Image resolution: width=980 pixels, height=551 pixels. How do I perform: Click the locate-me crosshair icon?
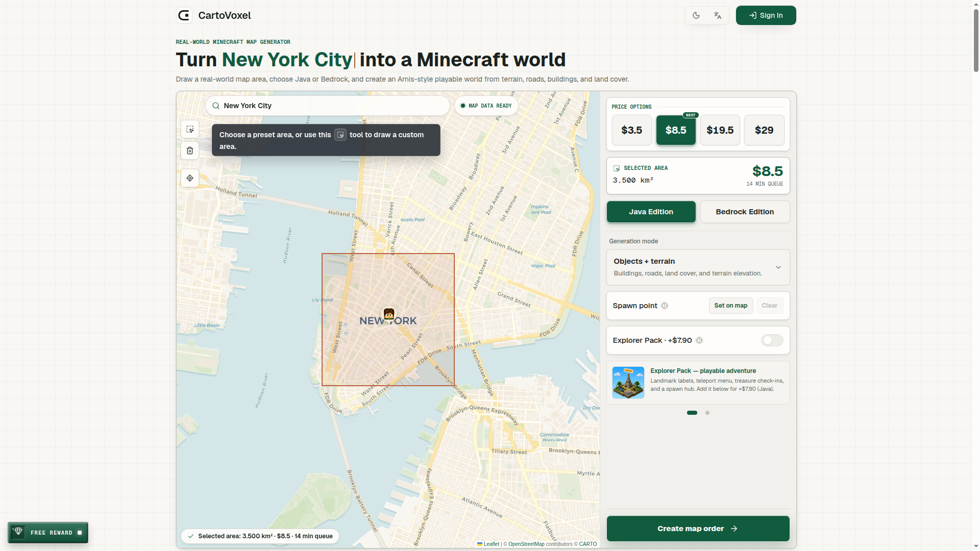coord(190,178)
